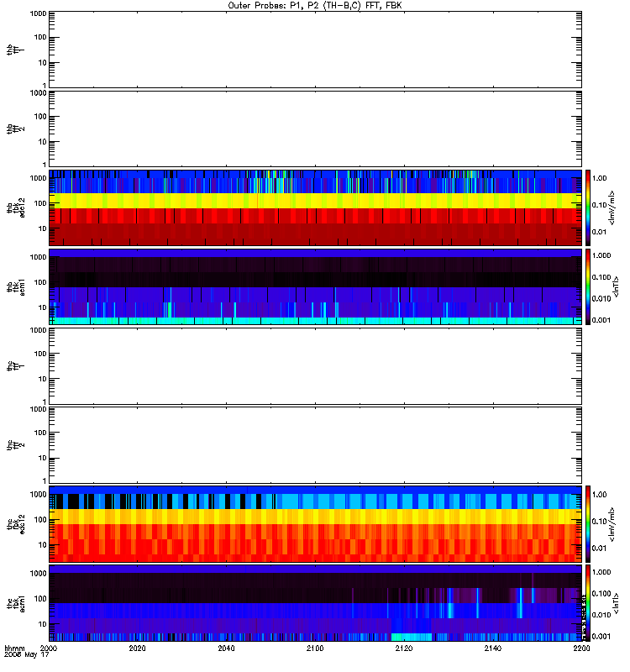
Task: Click the thc fbk edc12 color bar
Action: coord(588,523)
